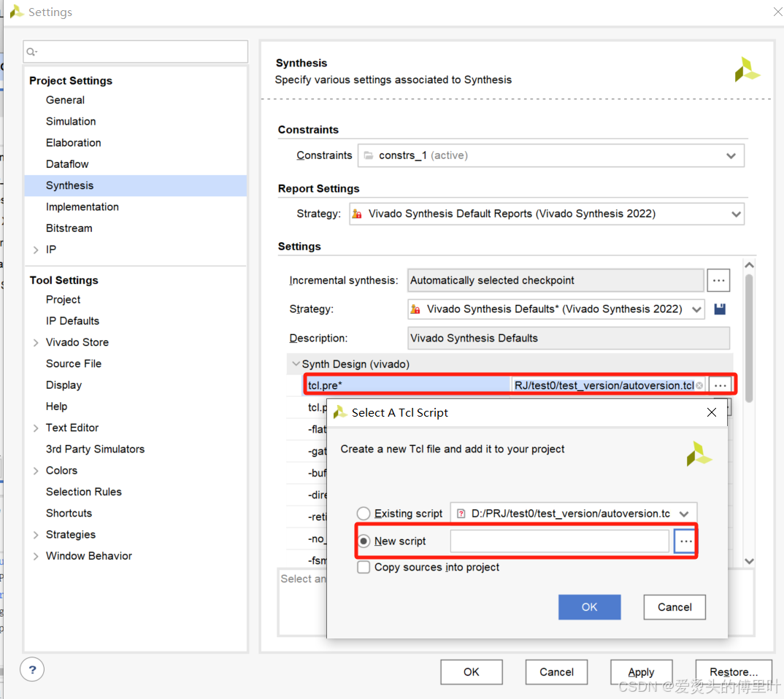
Task: Select the Existing script radio button
Action: coord(364,513)
